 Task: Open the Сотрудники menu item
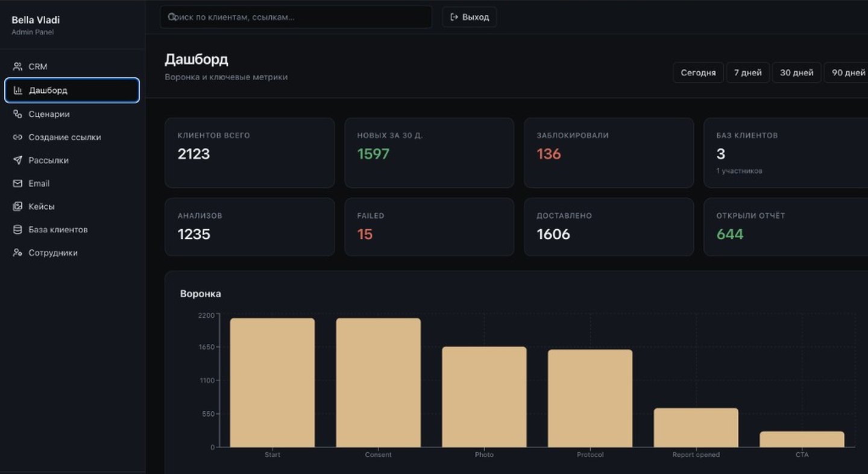[72, 253]
